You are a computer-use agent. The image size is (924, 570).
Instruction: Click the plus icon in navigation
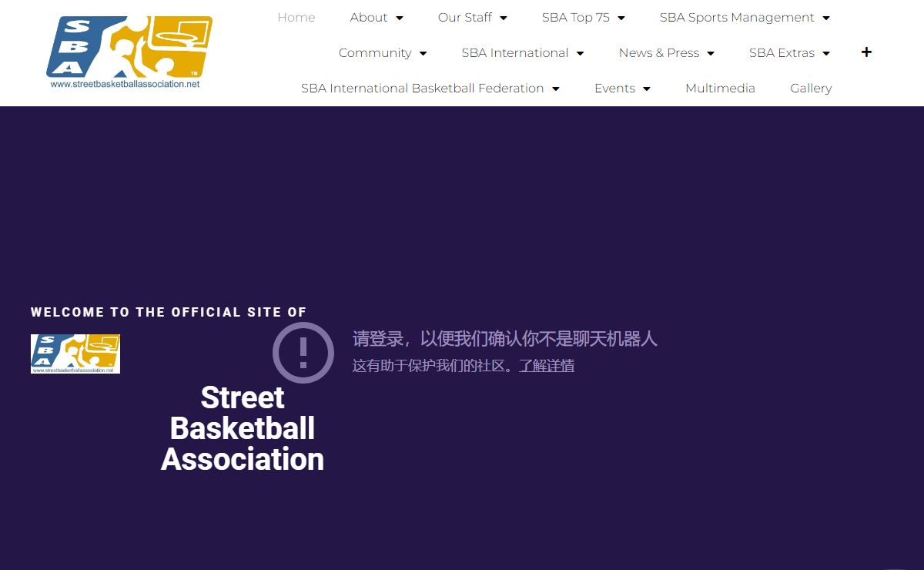coord(866,52)
